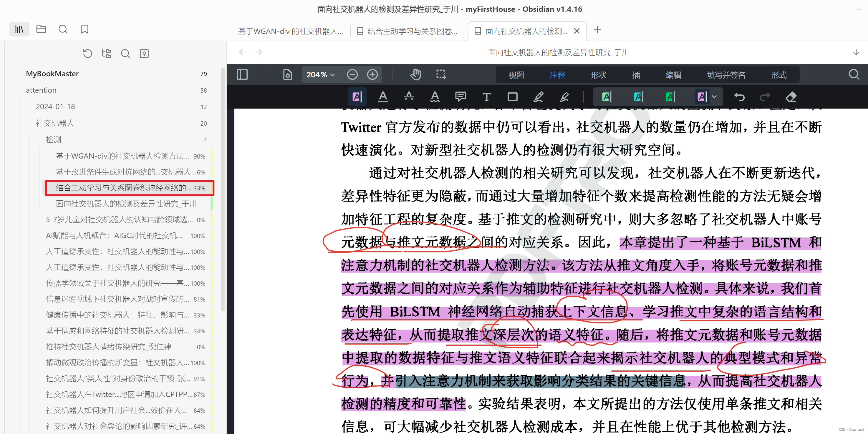Toggle the PDF left sidebar panel

[242, 74]
